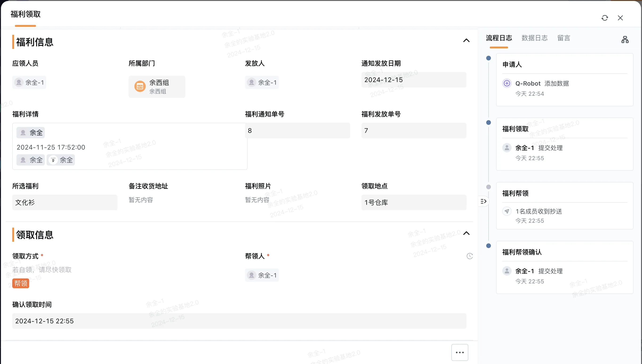Image resolution: width=642 pixels, height=364 pixels.
Task: Click the paper-plane icon in 福利帮领 entry
Action: point(507,211)
